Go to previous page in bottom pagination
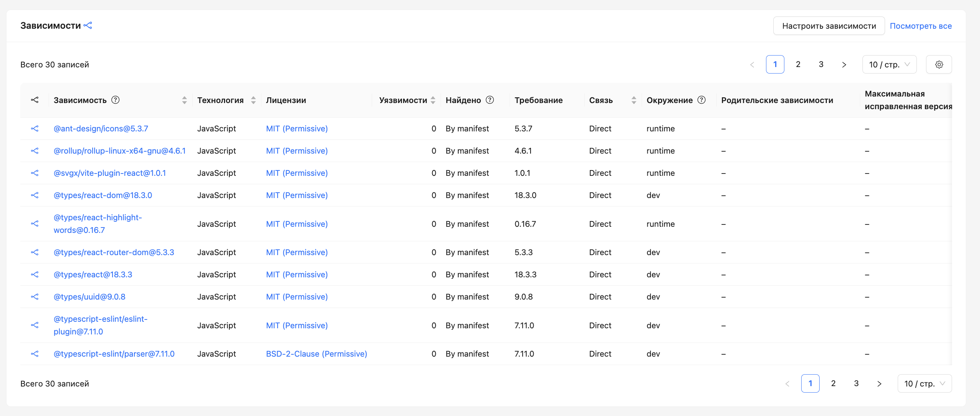Viewport: 980px width, 416px height. pyautogui.click(x=787, y=383)
